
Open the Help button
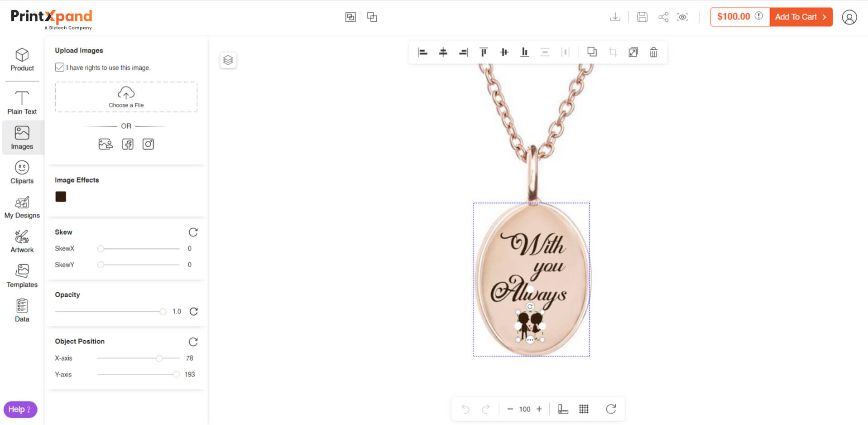click(x=20, y=410)
